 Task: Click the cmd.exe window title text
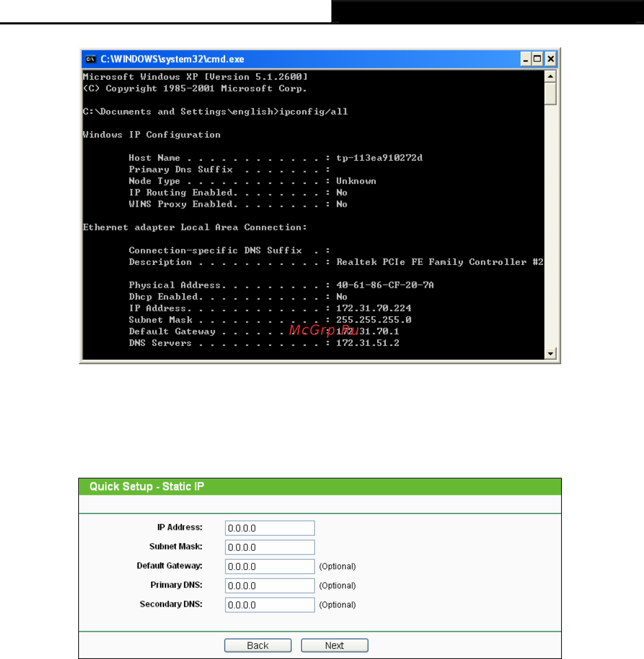coord(172,59)
